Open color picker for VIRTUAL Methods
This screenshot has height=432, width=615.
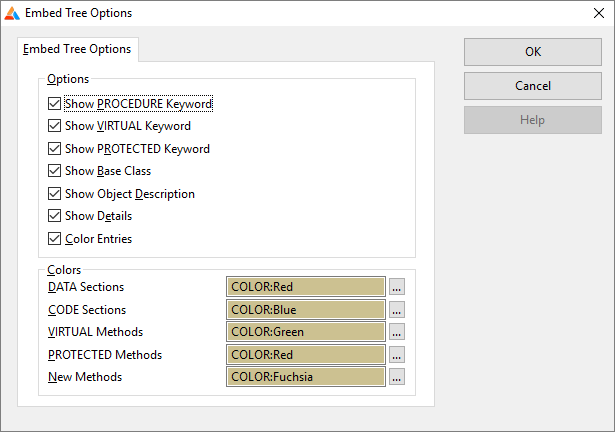(397, 332)
